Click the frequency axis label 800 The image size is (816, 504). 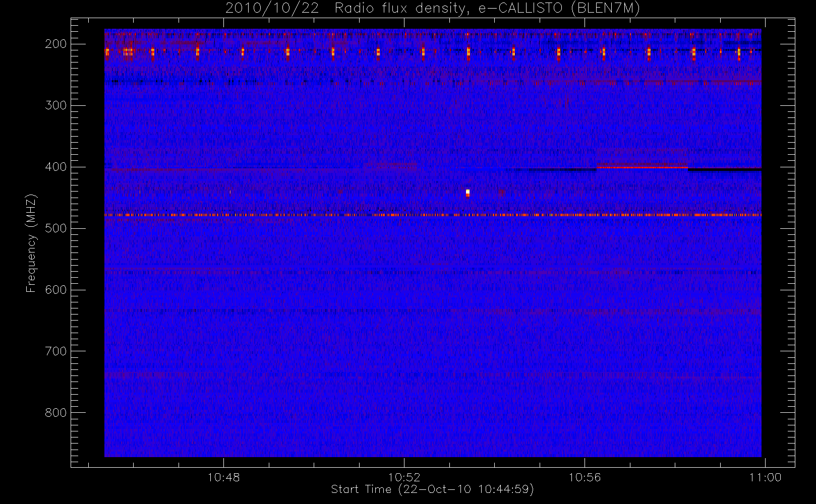(55, 413)
